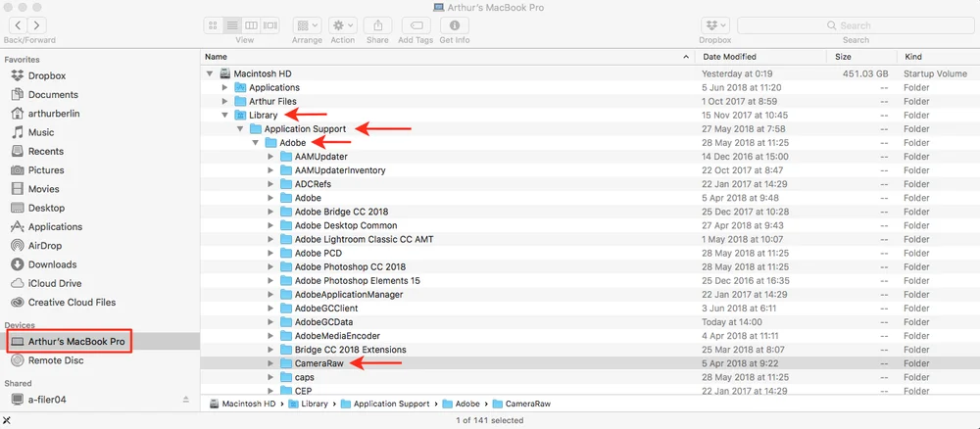Select the Adobe Desktop Common folder
980x429 pixels.
(x=589, y=225)
